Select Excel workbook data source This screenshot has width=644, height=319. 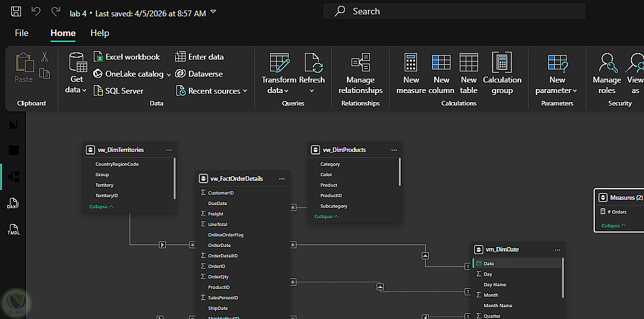127,57
